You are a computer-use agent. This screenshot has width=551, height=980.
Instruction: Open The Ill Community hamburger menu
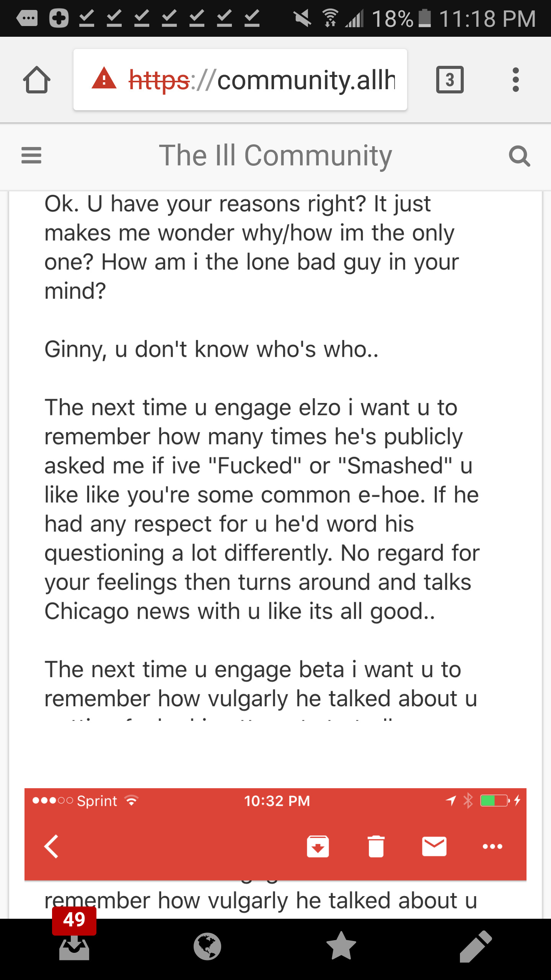31,155
